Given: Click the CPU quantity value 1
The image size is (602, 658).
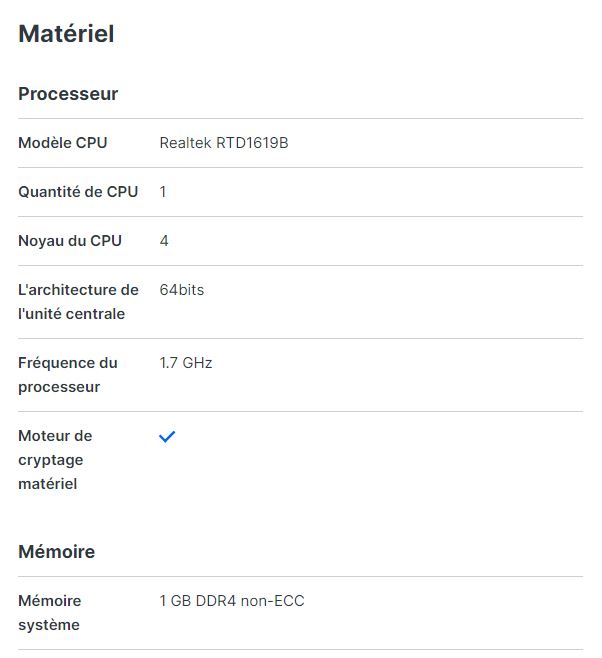Looking at the screenshot, I should pos(163,192).
